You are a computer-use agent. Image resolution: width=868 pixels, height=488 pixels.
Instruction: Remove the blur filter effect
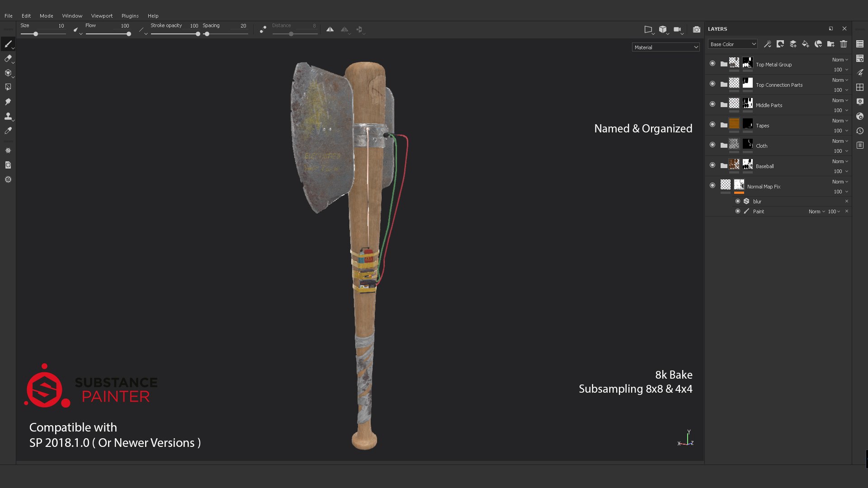pyautogui.click(x=847, y=201)
